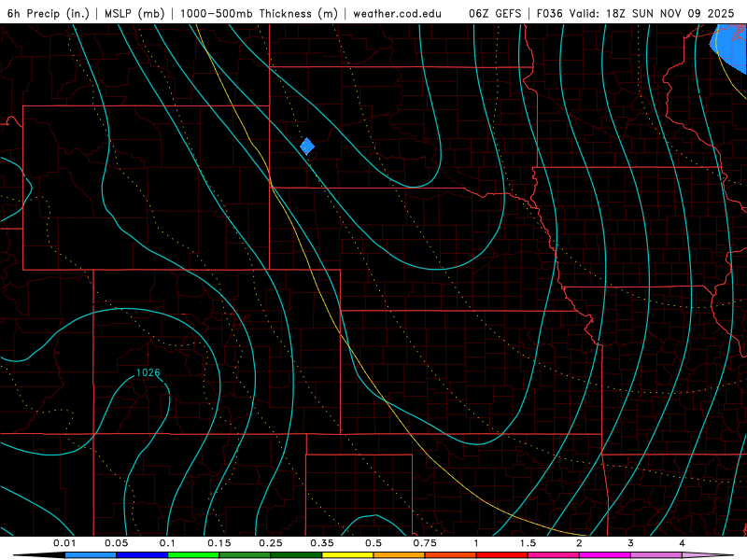This screenshot has height=560, width=747.
Task: Click the MSLP (mb) header label
Action: point(134,13)
